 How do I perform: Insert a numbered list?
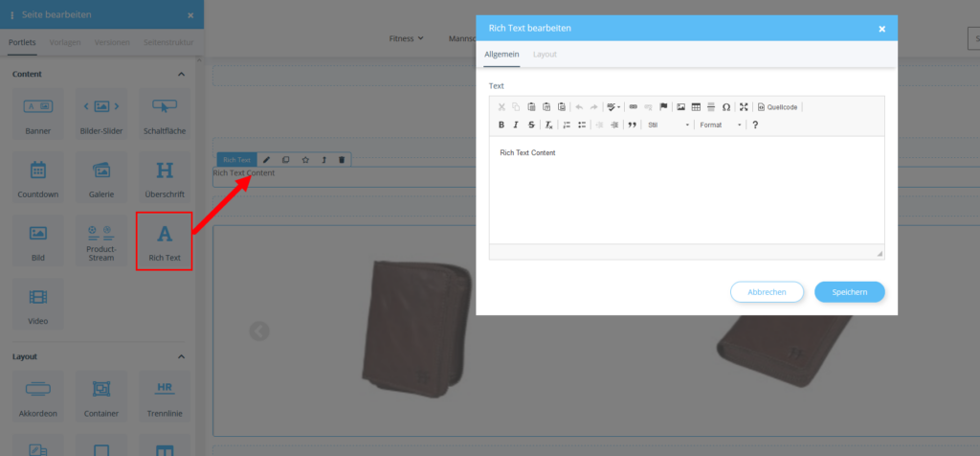coord(567,125)
